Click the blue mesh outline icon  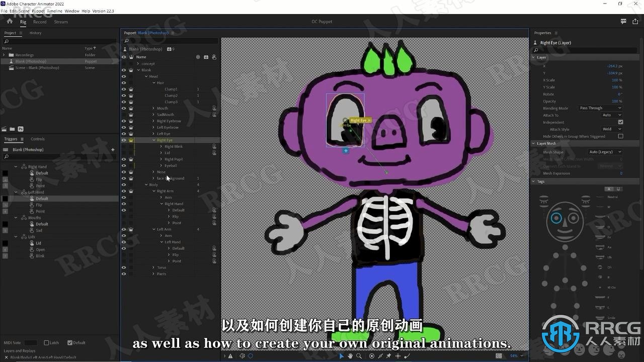[x=251, y=356]
